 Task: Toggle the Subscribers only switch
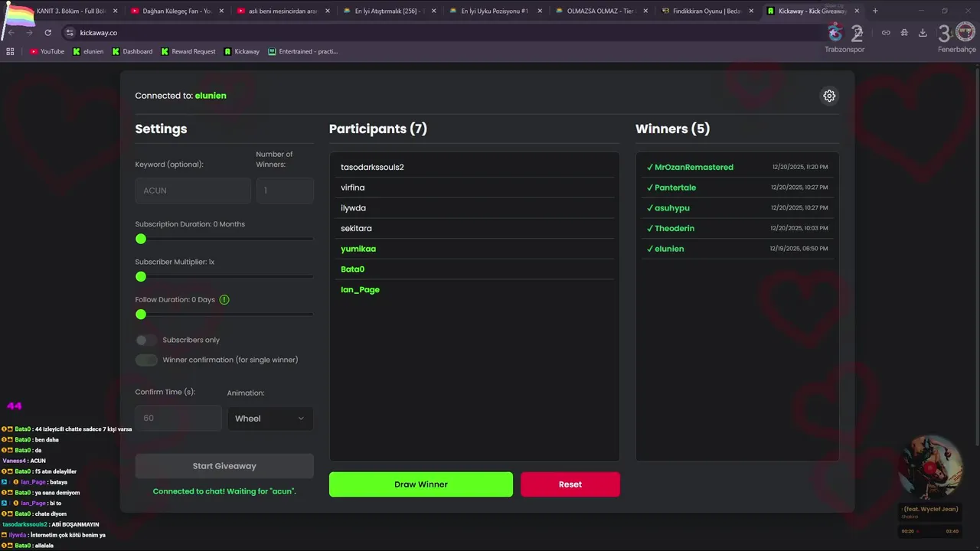pyautogui.click(x=145, y=340)
